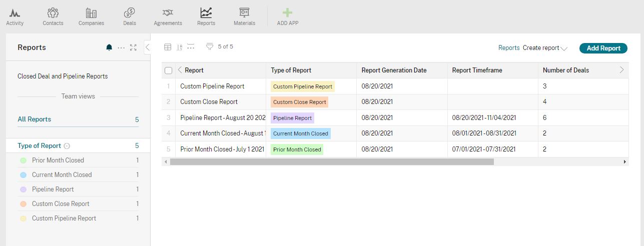Click the expand fullscreen icon in Reports panel
The width and height of the screenshot is (644, 246).
[x=133, y=47]
